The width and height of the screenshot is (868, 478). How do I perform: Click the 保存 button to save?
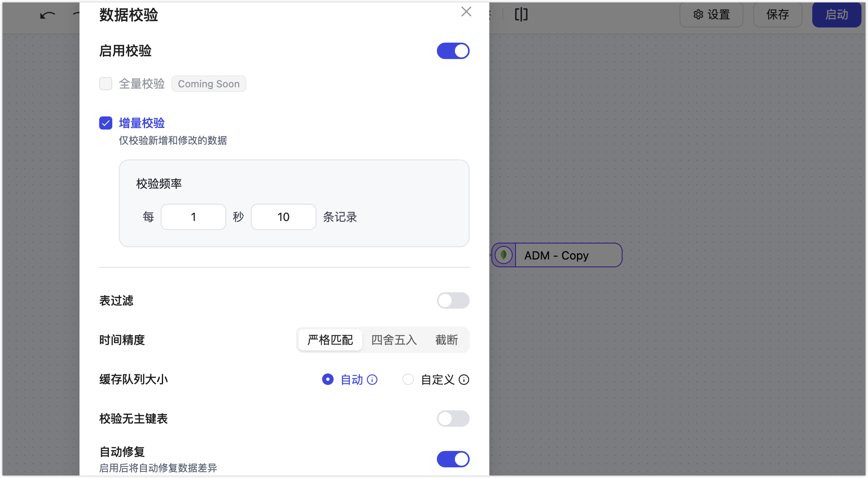777,14
